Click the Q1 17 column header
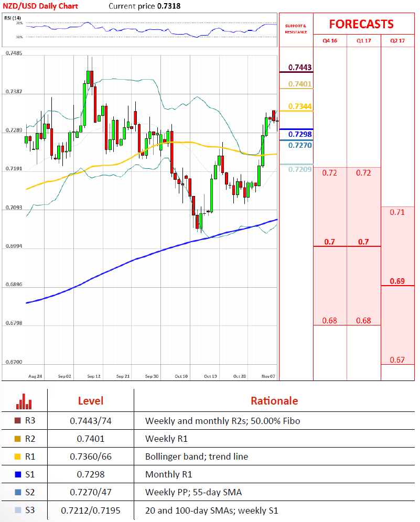 tap(364, 40)
